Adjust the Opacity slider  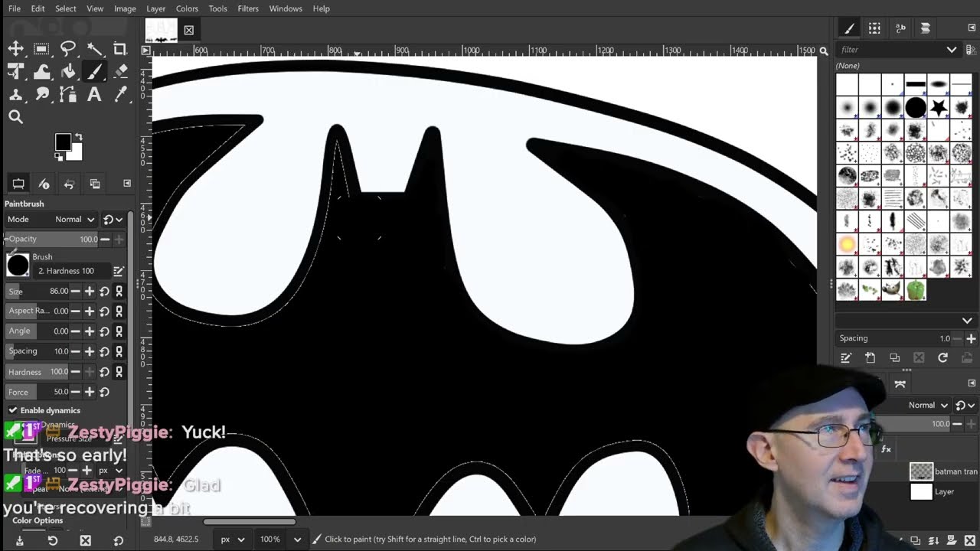[x=52, y=239]
